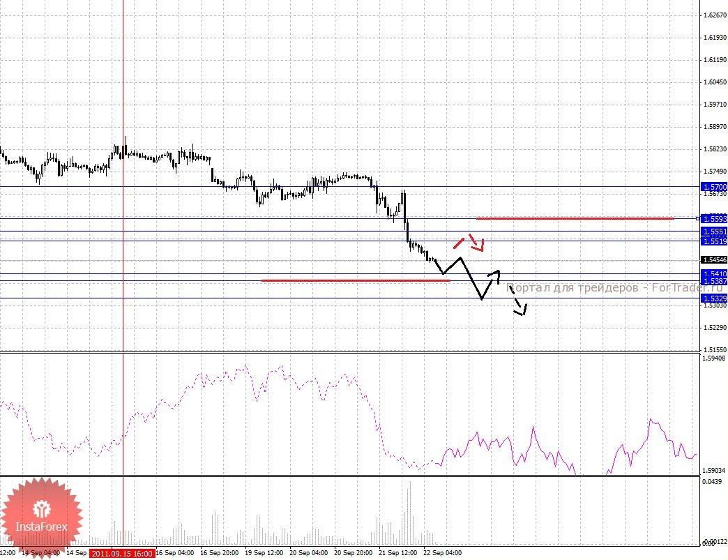
Task: Click the upper red resistance line
Action: (x=575, y=218)
